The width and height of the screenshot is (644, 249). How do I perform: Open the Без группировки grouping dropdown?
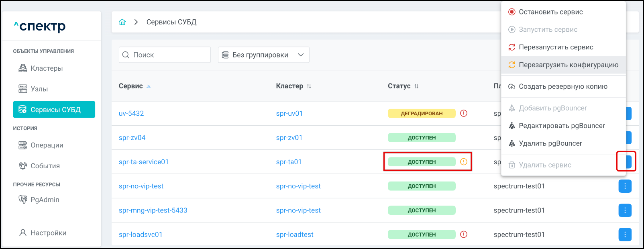[x=263, y=55]
